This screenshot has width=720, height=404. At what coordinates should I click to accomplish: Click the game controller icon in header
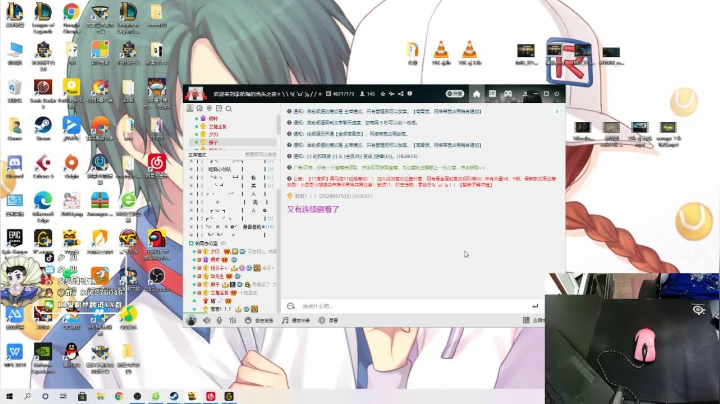click(508, 94)
